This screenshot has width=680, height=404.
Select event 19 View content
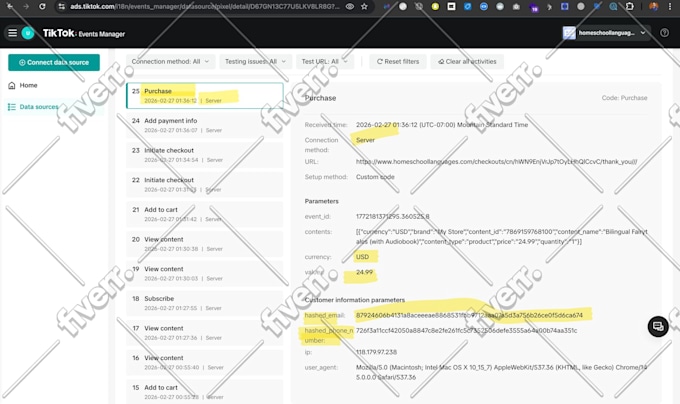coord(204,273)
